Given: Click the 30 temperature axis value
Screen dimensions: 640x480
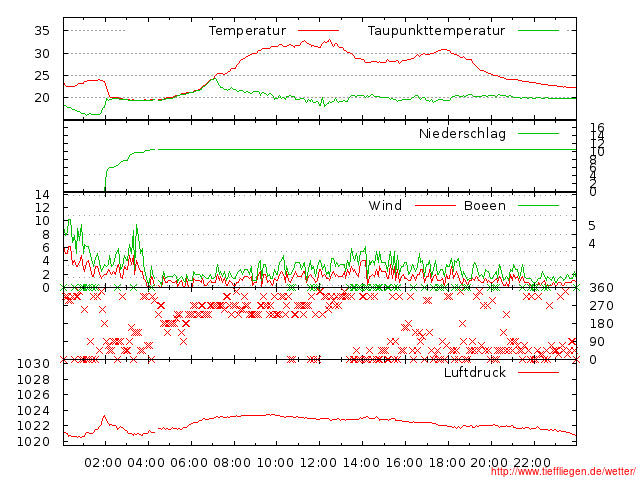Looking at the screenshot, I should pos(42,53).
